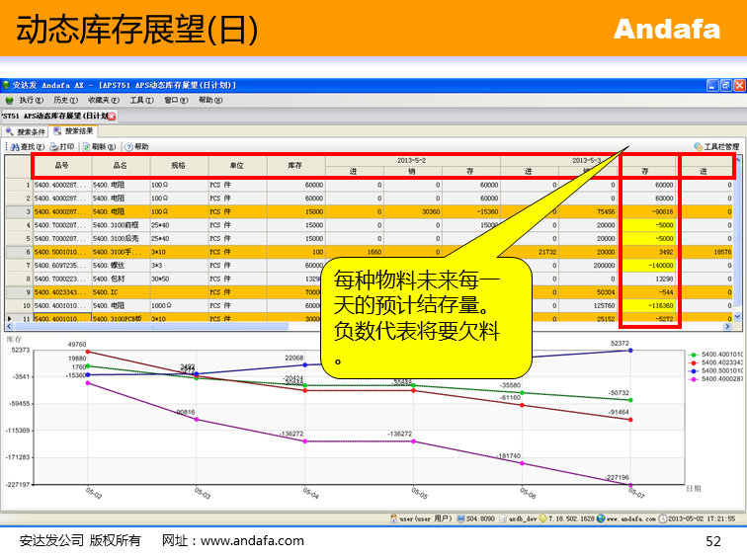Switch to the 搜索条件 tab
Screen dimensions: 747x560
coord(26,131)
